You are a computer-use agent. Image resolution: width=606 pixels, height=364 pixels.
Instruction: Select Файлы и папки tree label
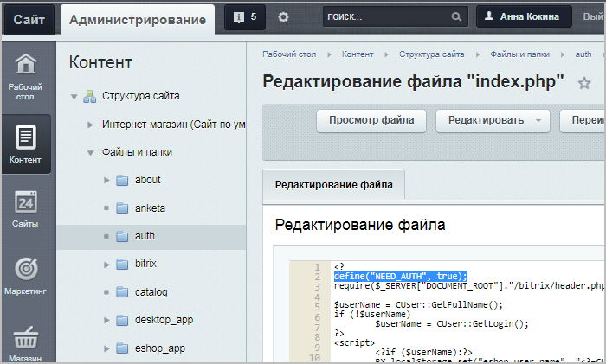coord(137,152)
